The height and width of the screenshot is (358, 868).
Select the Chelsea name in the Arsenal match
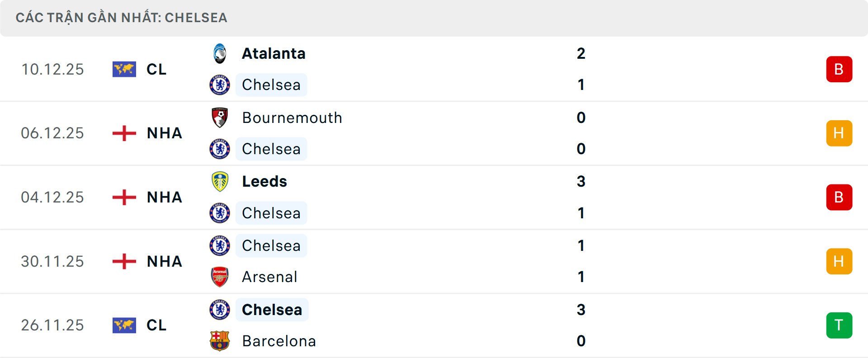pos(271,246)
